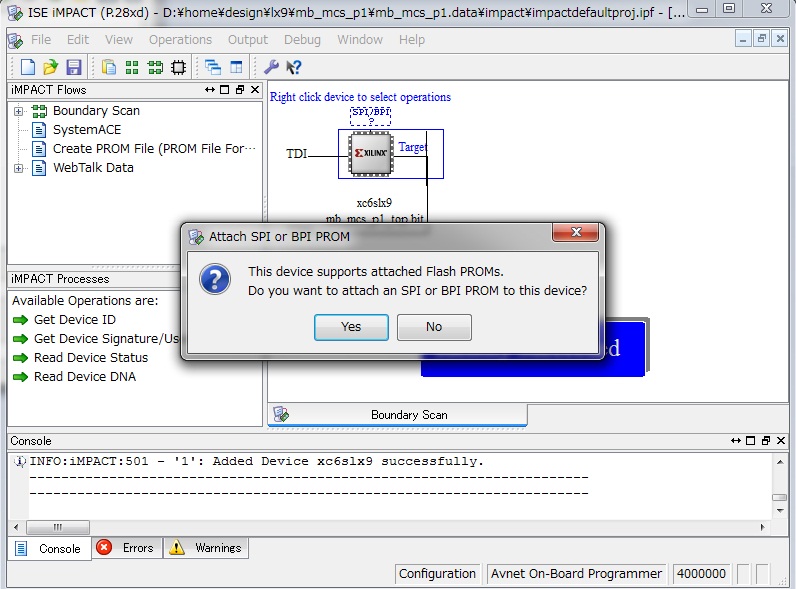Click the dashed SPI/BPI placeholder box

point(371,116)
